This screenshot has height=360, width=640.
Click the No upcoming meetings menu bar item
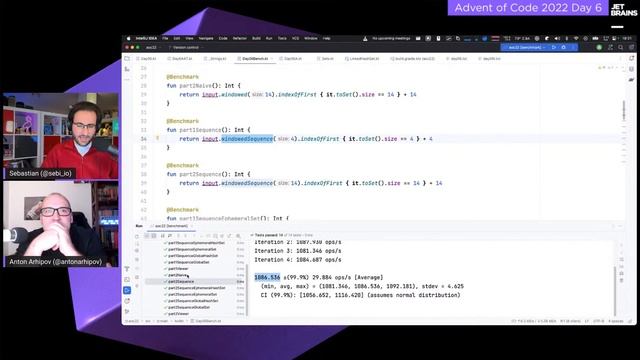[391, 38]
